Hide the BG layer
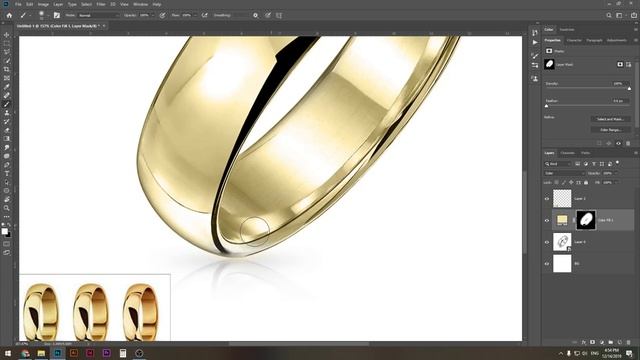Viewport: 640px width, 360px height. (x=547, y=264)
